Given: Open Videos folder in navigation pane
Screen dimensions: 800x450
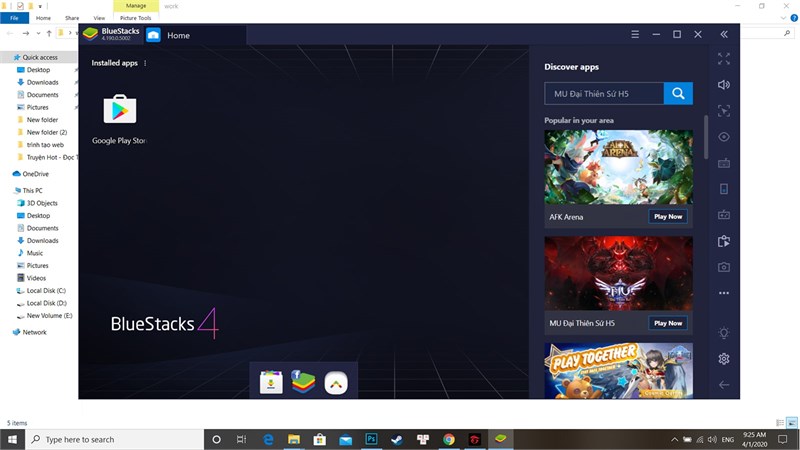Looking at the screenshot, I should click(x=36, y=278).
